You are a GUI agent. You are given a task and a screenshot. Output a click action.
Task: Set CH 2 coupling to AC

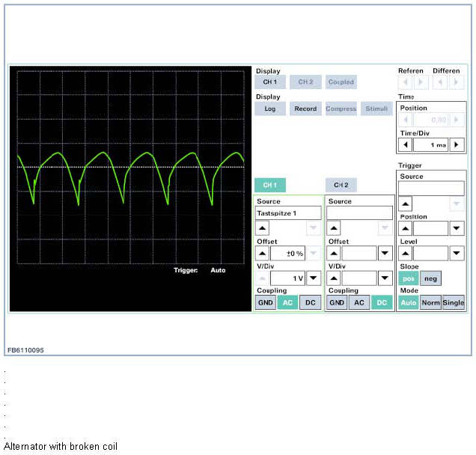point(359,302)
